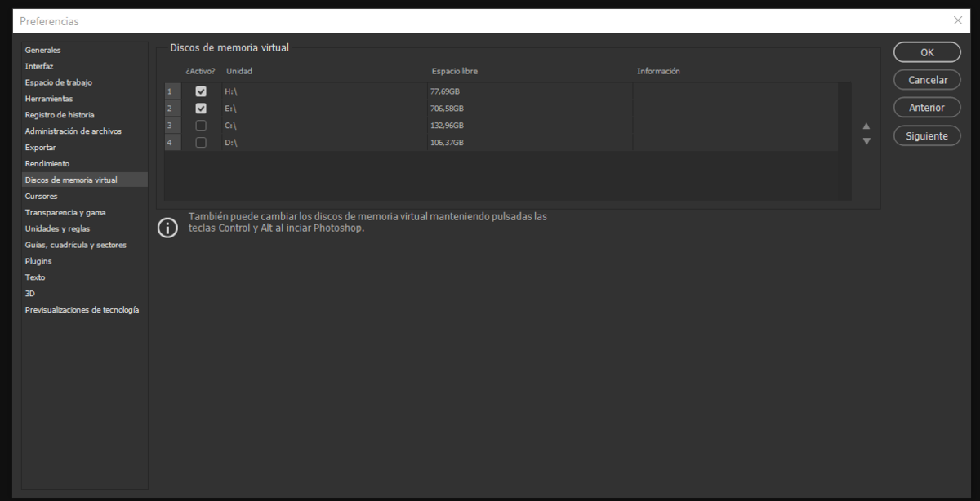Go to Espacio de trabajo section
The width and height of the screenshot is (980, 501).
pos(85,82)
